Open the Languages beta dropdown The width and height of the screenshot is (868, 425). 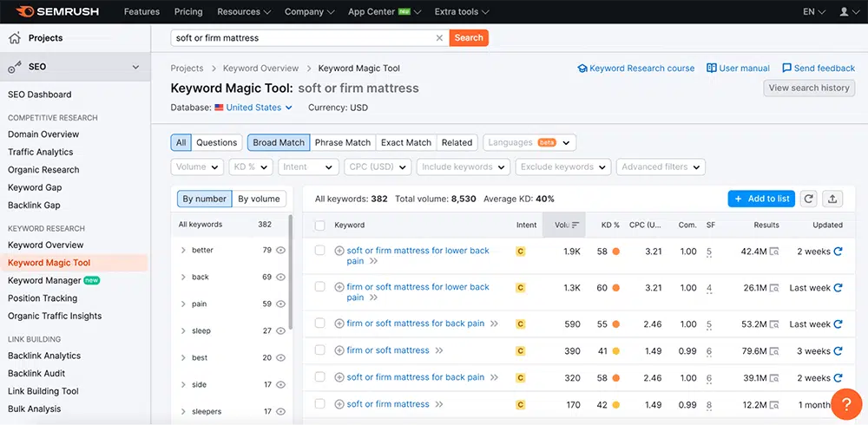click(x=529, y=143)
